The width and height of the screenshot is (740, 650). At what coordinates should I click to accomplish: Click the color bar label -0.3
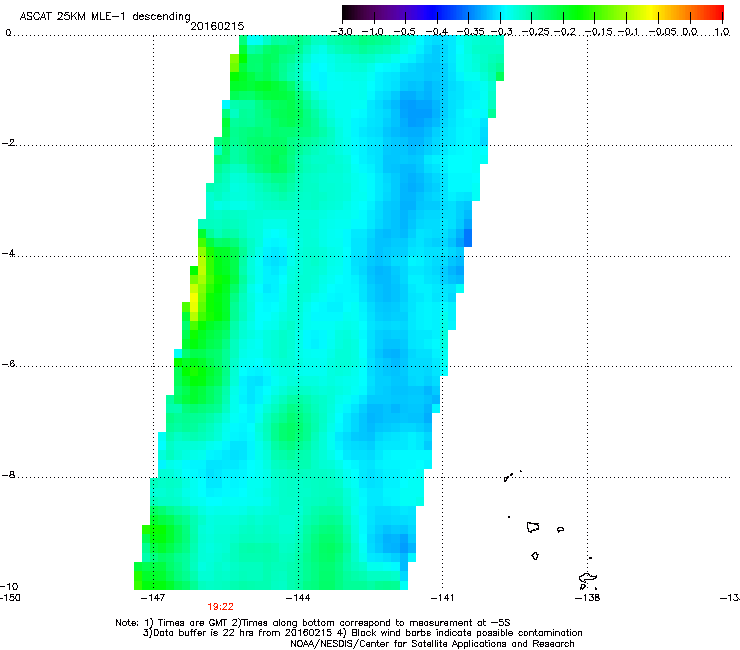(x=501, y=32)
